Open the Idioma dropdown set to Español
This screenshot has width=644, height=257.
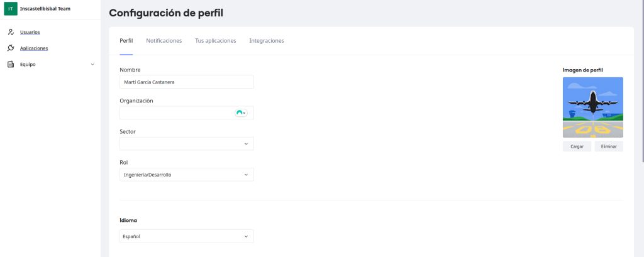click(186, 237)
